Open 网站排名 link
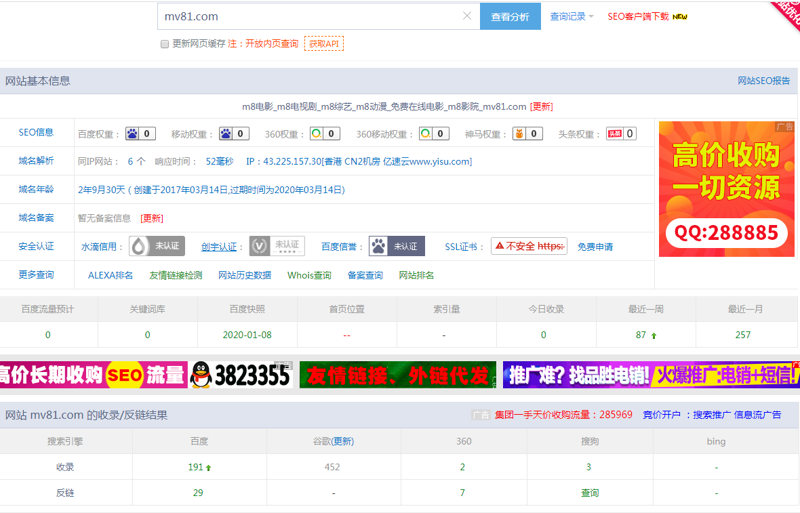This screenshot has height=513, width=800. pos(416,275)
